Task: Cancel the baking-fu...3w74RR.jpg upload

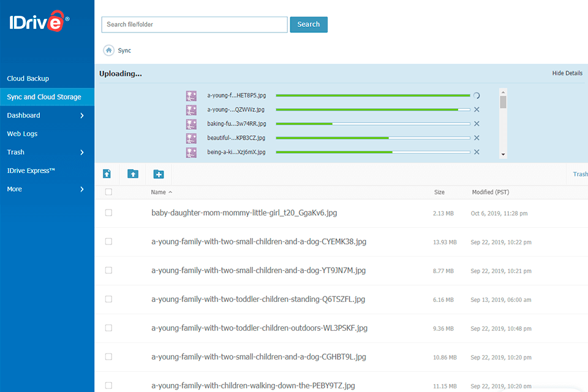Action: coord(477,123)
